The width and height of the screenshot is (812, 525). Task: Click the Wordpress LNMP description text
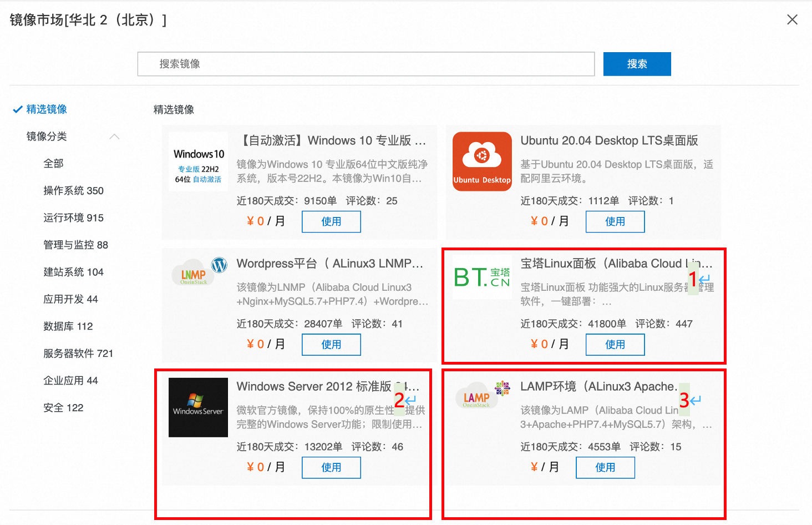click(332, 295)
